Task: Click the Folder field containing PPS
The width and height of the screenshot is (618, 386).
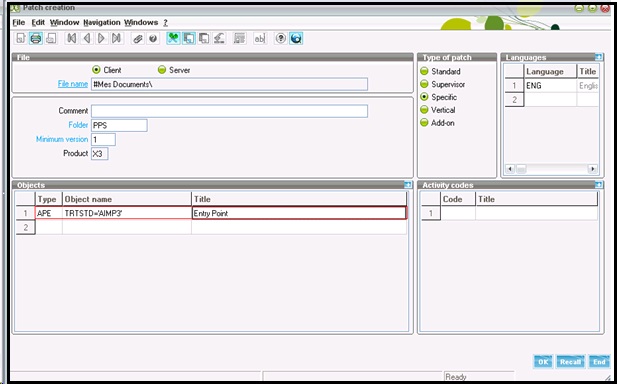Action: (x=119, y=125)
